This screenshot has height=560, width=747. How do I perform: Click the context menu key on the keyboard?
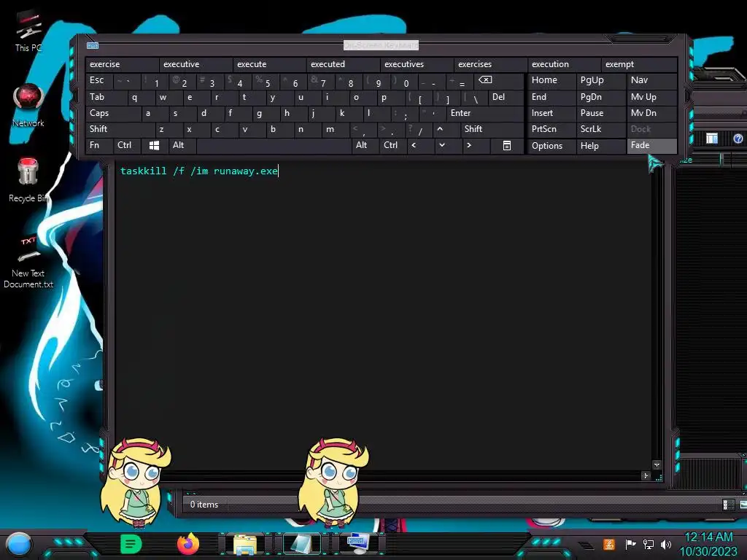[507, 145]
